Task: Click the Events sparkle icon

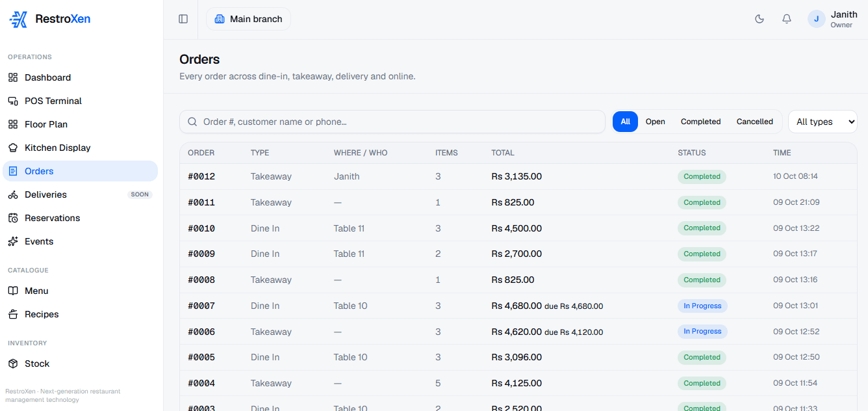Action: (13, 241)
